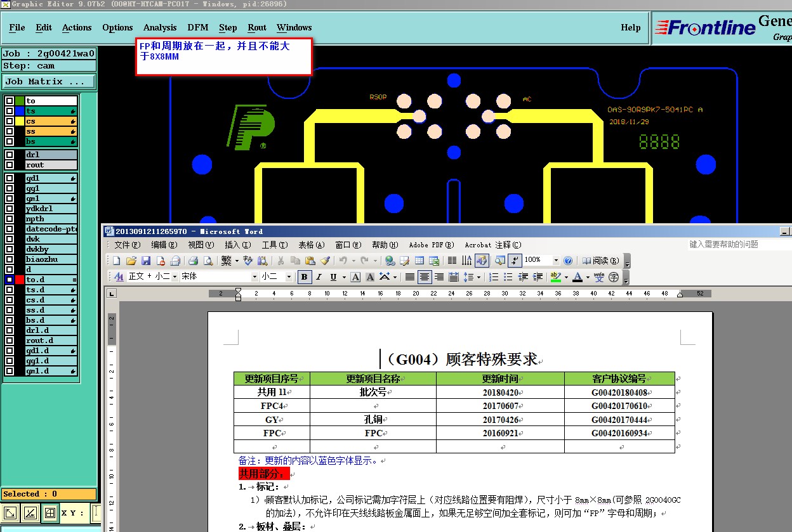The image size is (792, 532).
Task: Open the 插入(I) menu in Word
Action: point(238,245)
